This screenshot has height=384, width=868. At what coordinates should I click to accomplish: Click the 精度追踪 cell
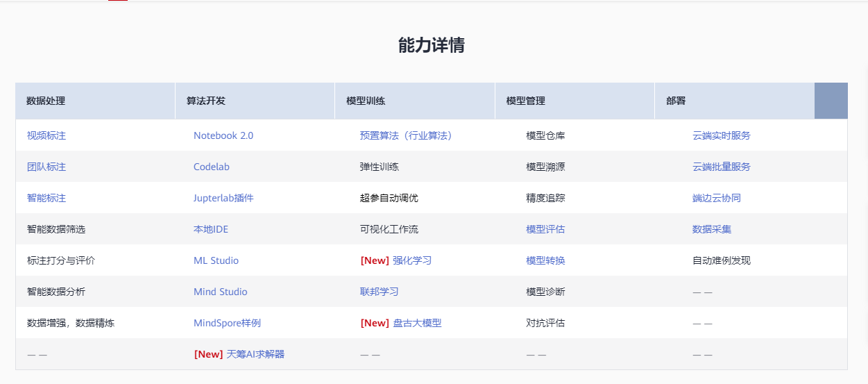(546, 198)
